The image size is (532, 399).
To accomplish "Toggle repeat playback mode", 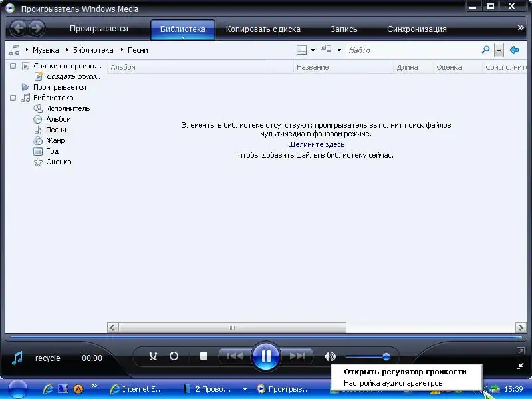I will click(174, 356).
